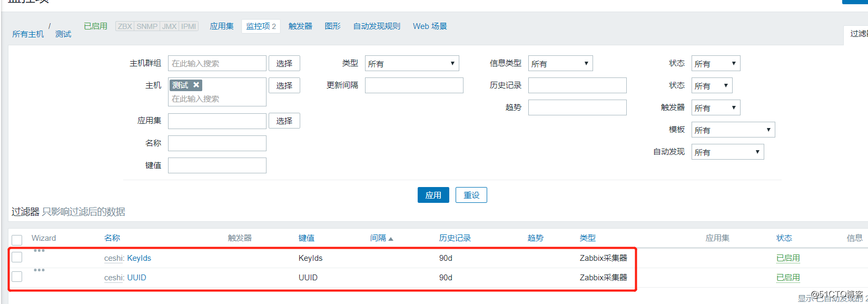The width and height of the screenshot is (868, 304).
Task: Sort by 趋势 column header
Action: click(x=536, y=238)
